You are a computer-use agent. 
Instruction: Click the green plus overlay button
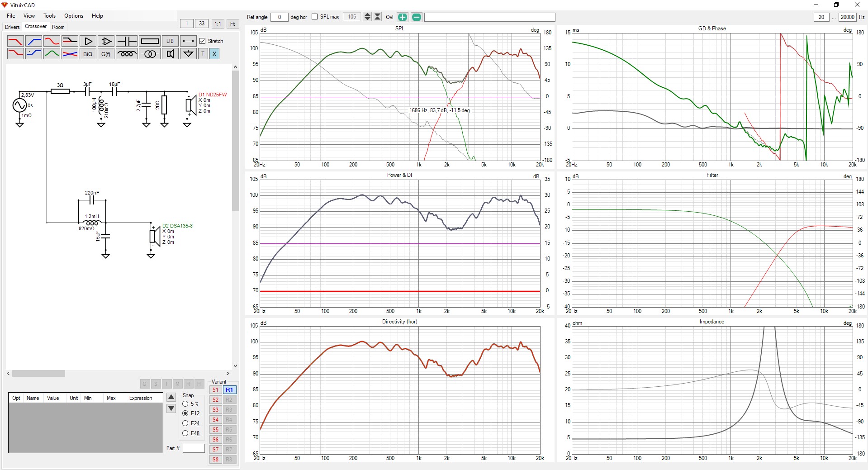[x=402, y=17]
